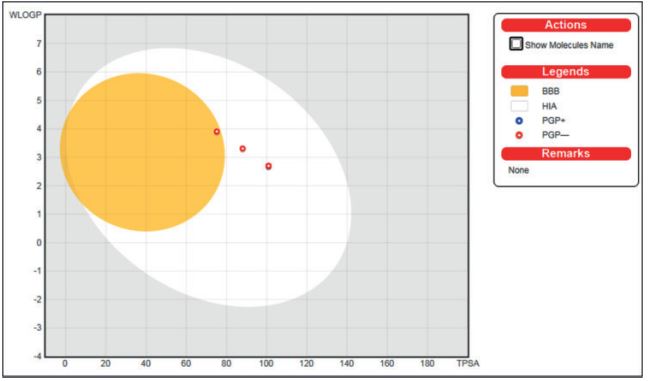Click inside the yellow BBB yolk region
Image resolution: width=648 pixels, height=381 pixels.
point(143,152)
